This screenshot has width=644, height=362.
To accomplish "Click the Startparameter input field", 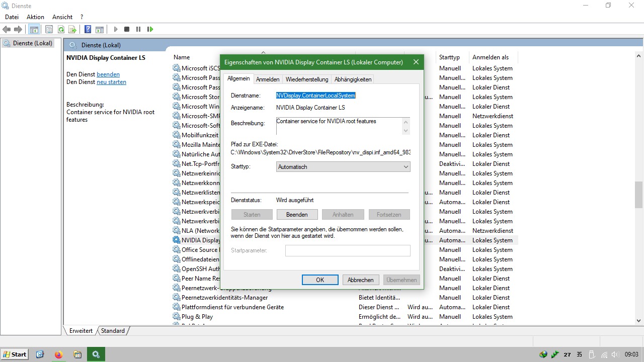I will click(348, 250).
